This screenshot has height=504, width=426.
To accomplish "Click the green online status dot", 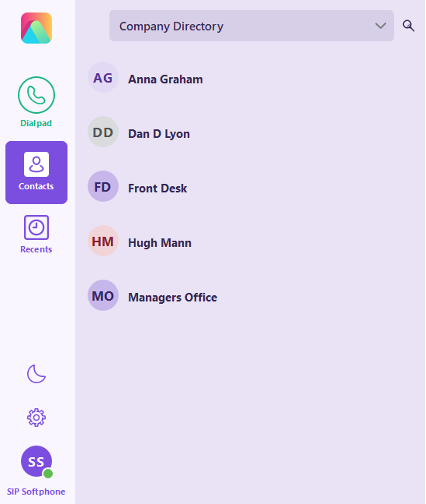I will click(x=48, y=473).
